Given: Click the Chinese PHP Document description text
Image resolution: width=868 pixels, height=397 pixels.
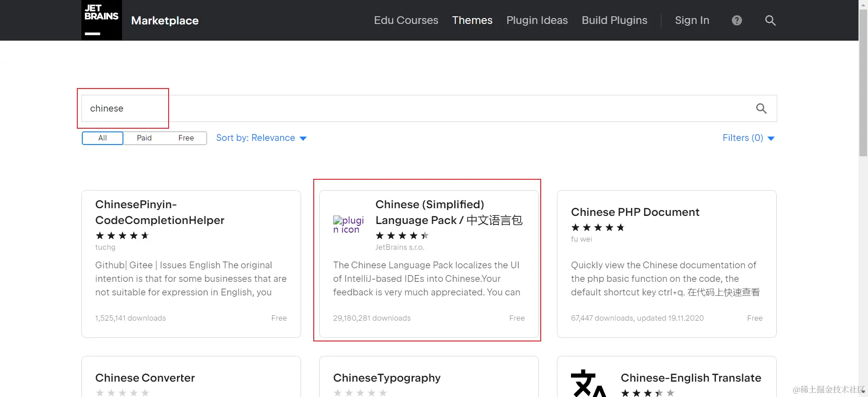Looking at the screenshot, I should (x=665, y=279).
